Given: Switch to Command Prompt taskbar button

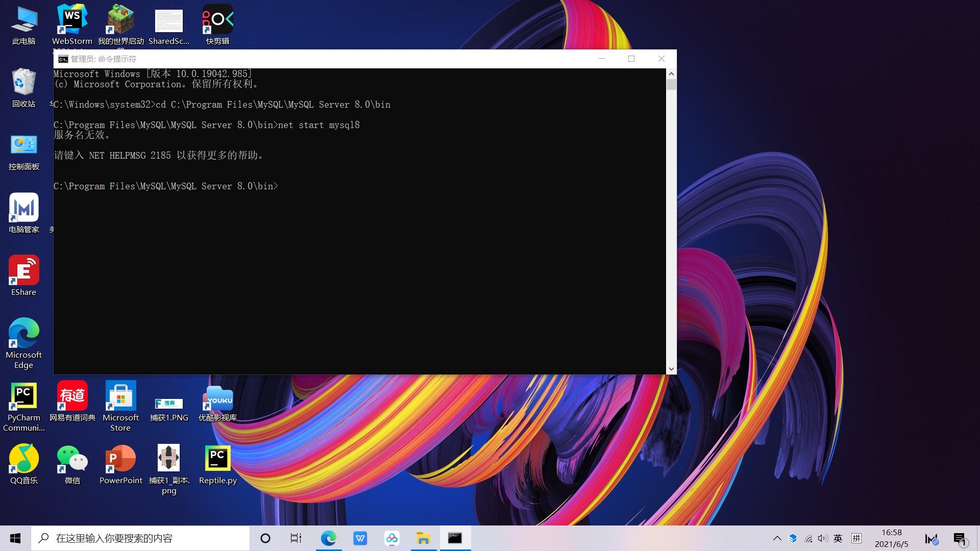Looking at the screenshot, I should (455, 538).
